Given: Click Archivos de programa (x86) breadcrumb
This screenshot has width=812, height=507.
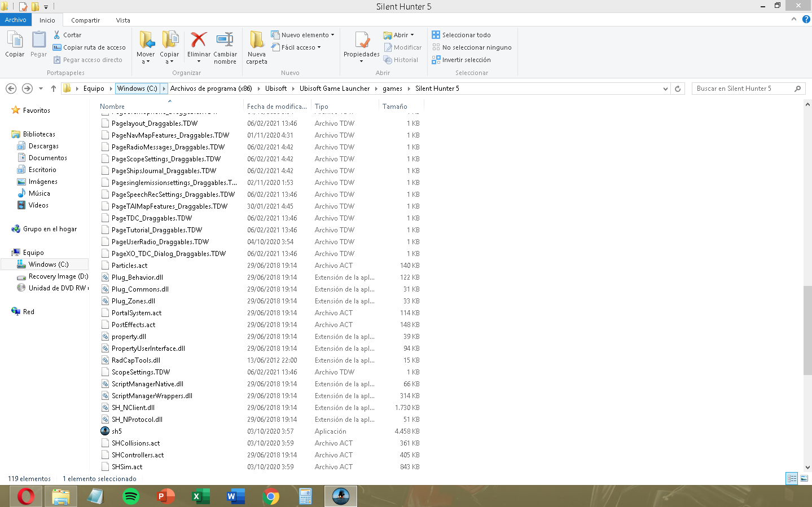Looking at the screenshot, I should 211,89.
